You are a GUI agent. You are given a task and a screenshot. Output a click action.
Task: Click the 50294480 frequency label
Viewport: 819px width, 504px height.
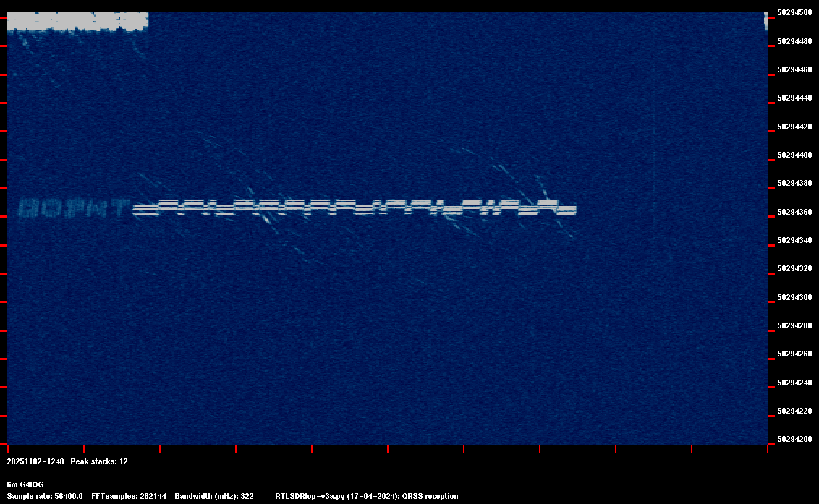(x=794, y=41)
